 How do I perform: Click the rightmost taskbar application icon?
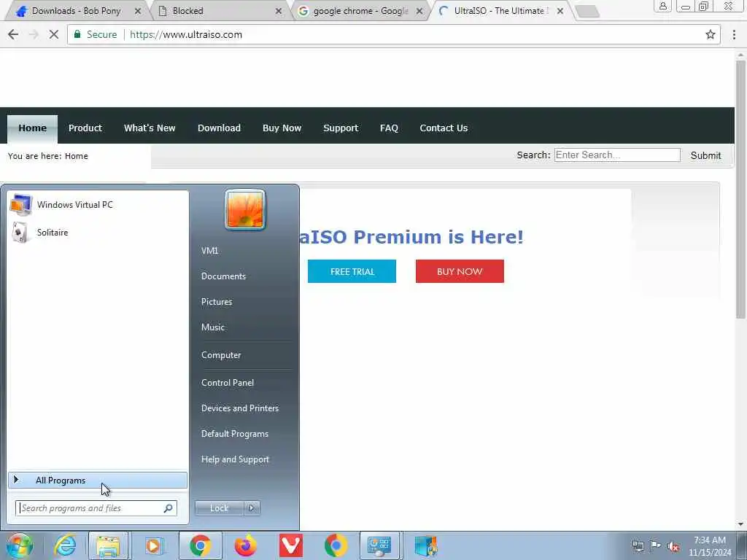coord(425,545)
